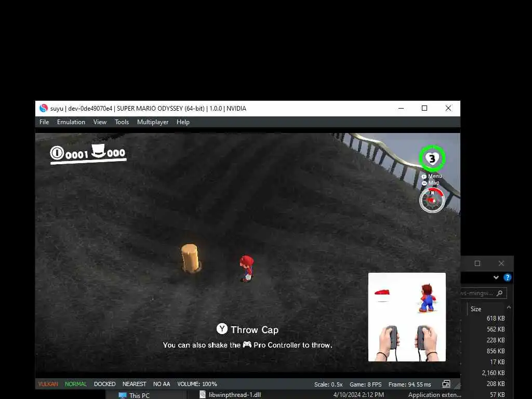
Task: Expand the ribbon chevron in the Explorer window
Action: [x=496, y=277]
